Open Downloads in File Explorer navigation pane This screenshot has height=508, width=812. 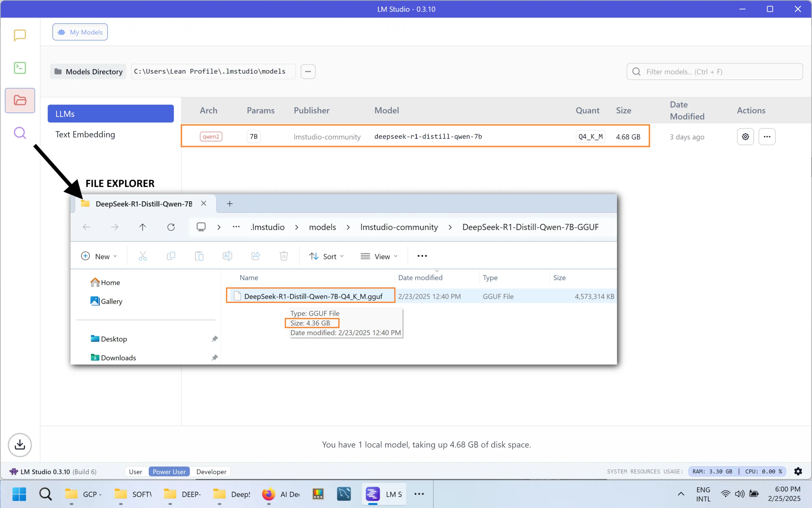click(113, 358)
